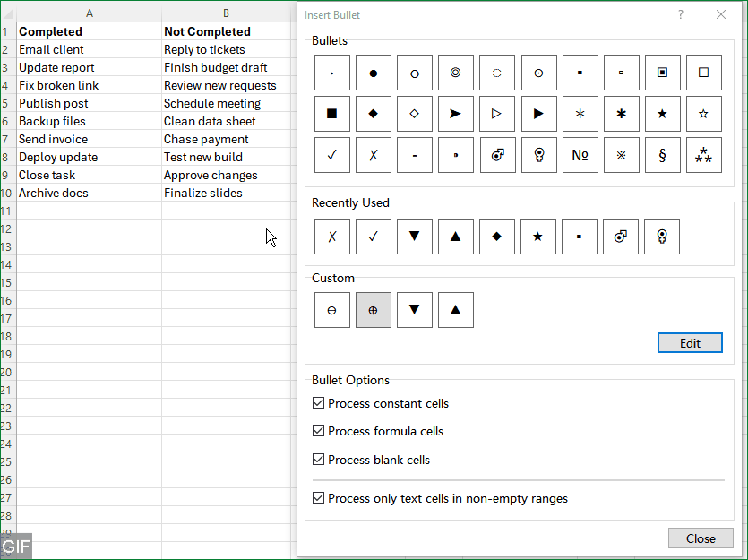Screen dimensions: 748x560
Task: Select the double circle bullet symbol
Action: (456, 73)
